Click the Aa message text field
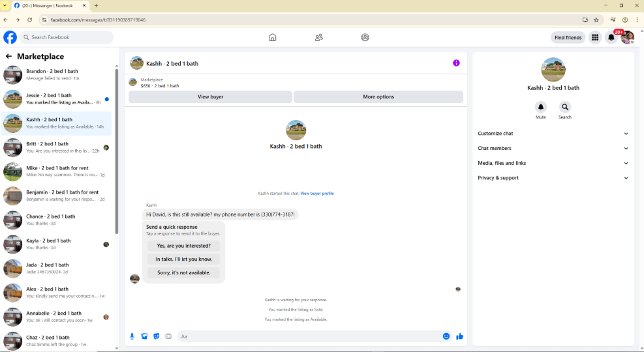 pos(309,336)
